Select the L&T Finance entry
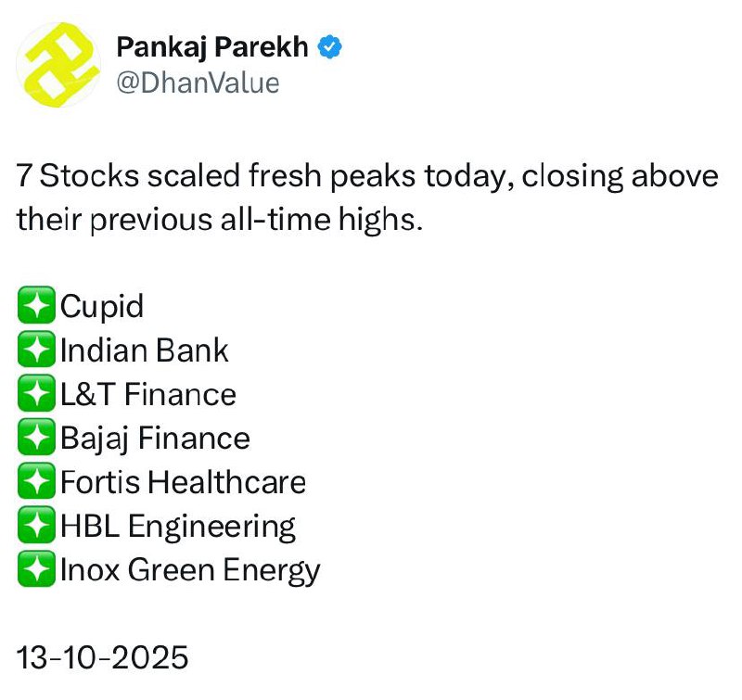 coord(147,394)
